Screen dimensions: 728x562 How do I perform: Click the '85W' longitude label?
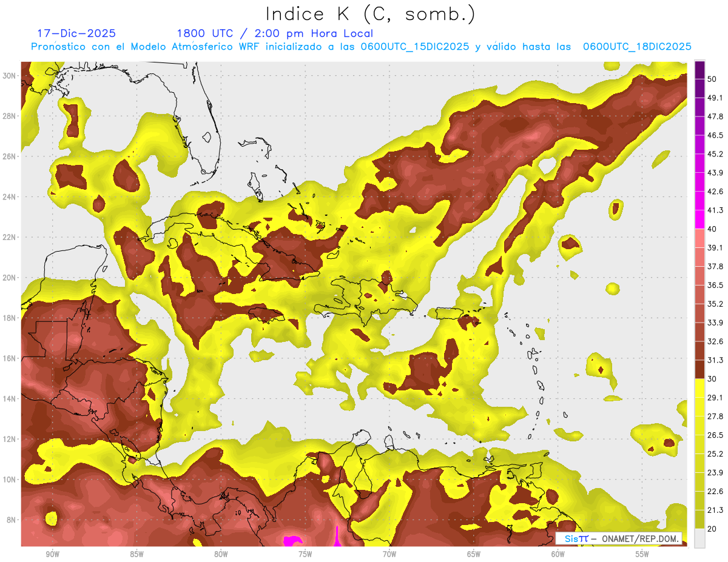point(136,554)
